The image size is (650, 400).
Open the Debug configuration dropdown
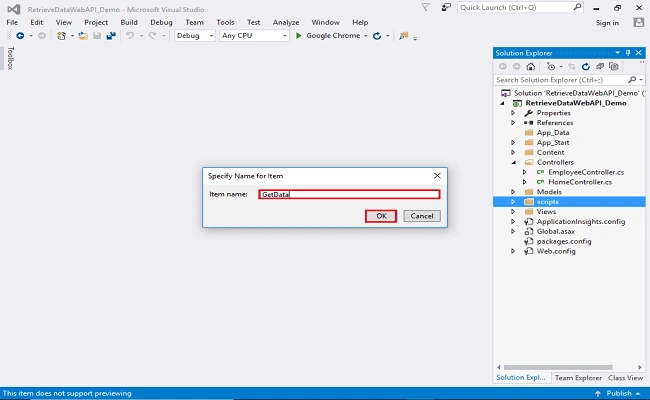[194, 36]
